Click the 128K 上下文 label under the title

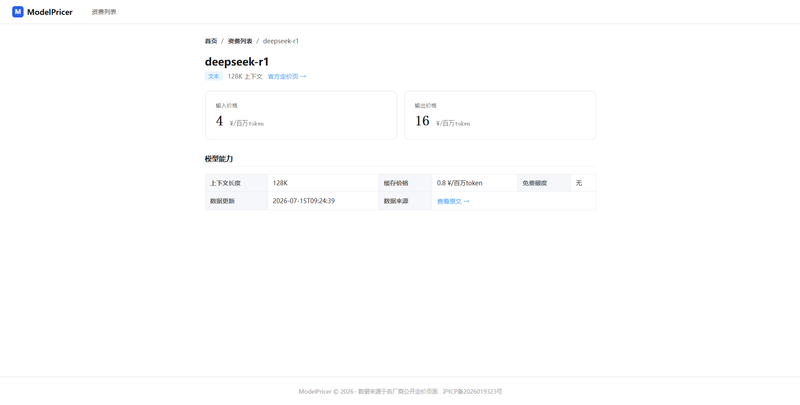click(x=245, y=77)
